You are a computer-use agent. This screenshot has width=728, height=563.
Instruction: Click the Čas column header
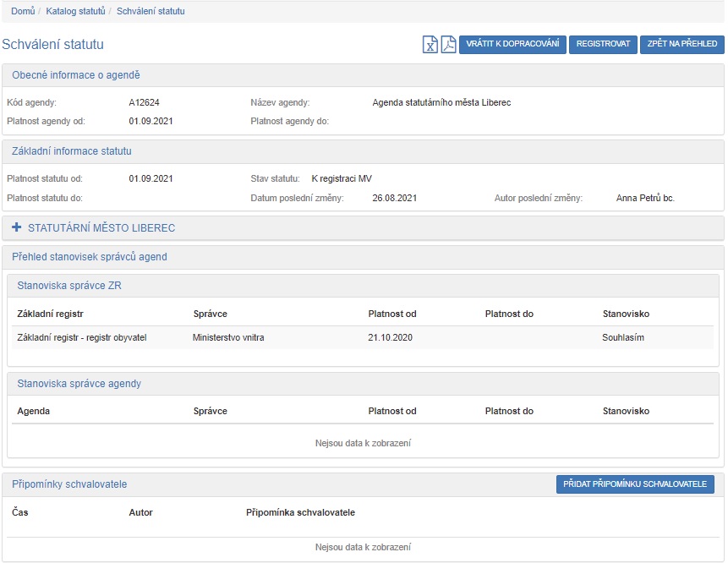tap(20, 512)
